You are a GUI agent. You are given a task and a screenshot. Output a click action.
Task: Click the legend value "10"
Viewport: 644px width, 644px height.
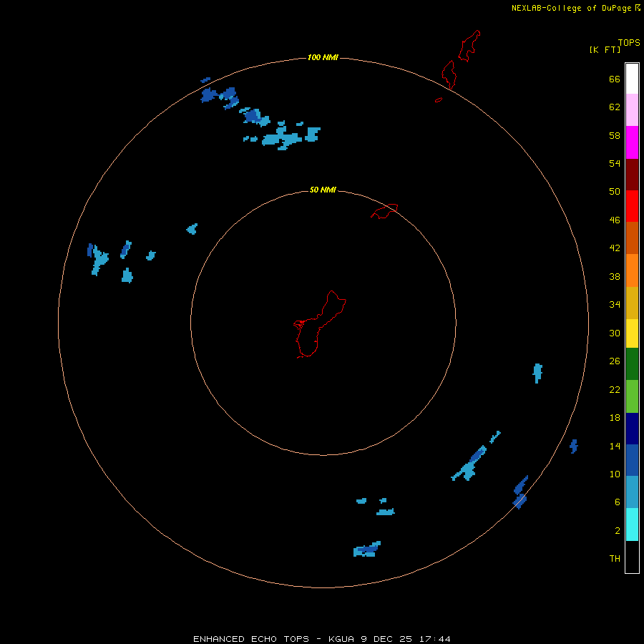(x=615, y=474)
